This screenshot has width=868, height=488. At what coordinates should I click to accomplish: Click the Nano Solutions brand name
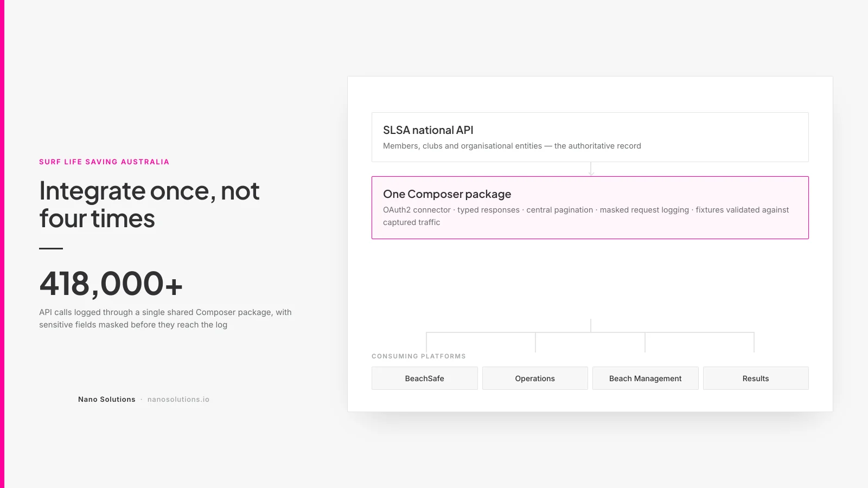(x=107, y=400)
